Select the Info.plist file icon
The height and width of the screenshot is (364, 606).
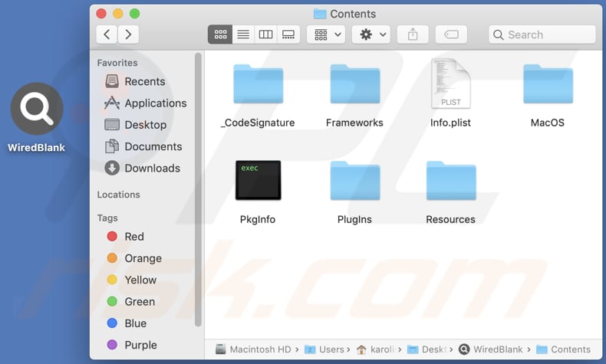(x=450, y=83)
